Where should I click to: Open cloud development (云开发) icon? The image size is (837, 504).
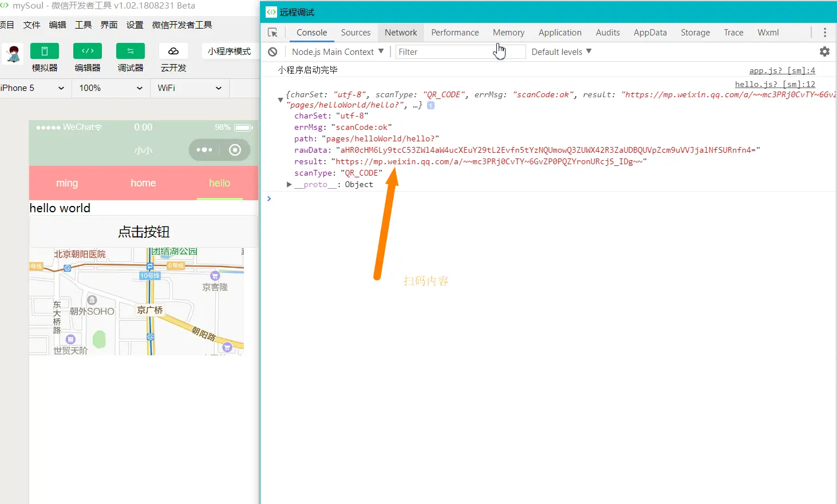pyautogui.click(x=173, y=51)
